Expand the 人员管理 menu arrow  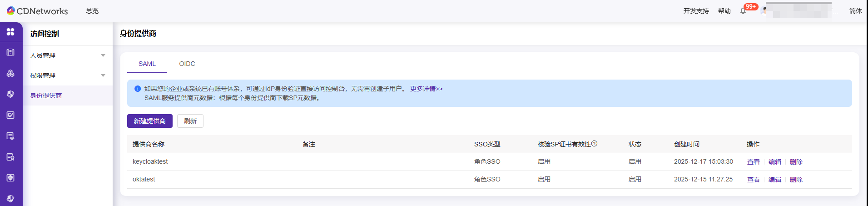coord(103,55)
